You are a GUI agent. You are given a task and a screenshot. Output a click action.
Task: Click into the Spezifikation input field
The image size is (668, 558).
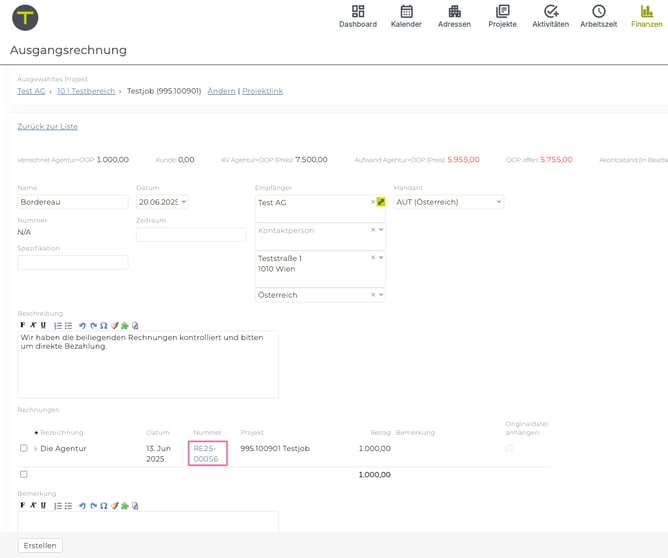73,262
